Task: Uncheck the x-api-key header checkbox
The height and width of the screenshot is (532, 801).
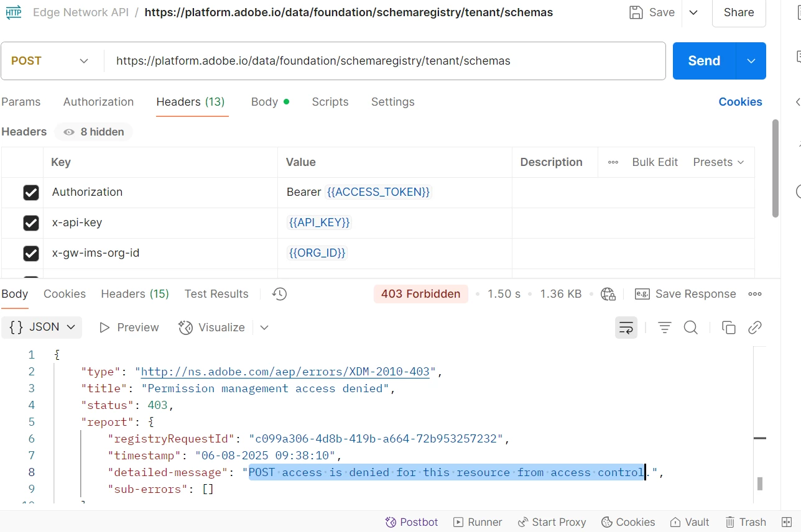Action: pyautogui.click(x=31, y=222)
